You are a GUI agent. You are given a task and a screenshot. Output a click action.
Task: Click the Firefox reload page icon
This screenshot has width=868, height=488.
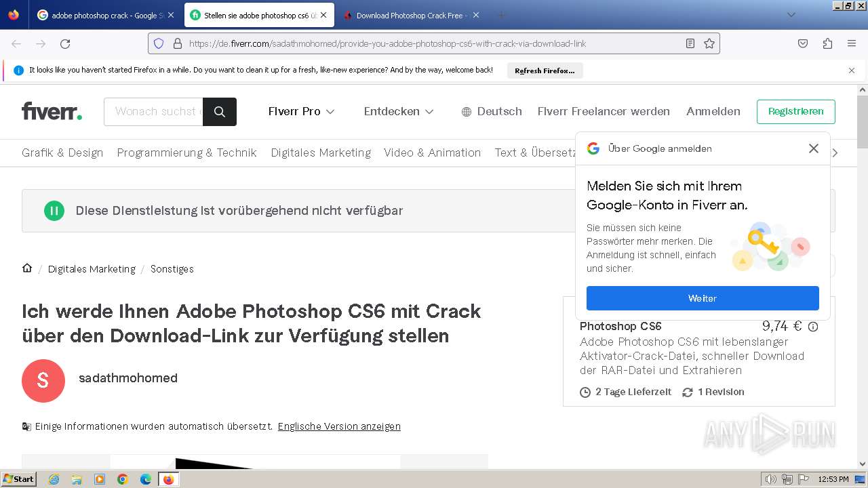pyautogui.click(x=65, y=43)
